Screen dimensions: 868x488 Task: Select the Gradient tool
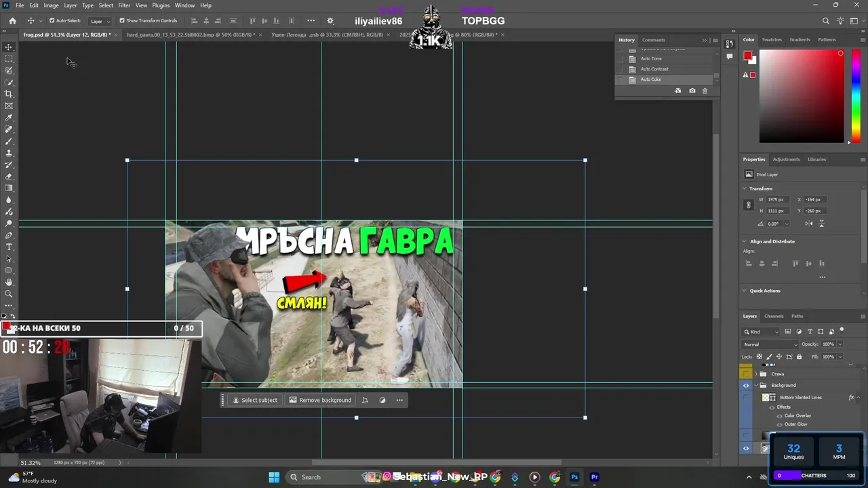pos(9,188)
